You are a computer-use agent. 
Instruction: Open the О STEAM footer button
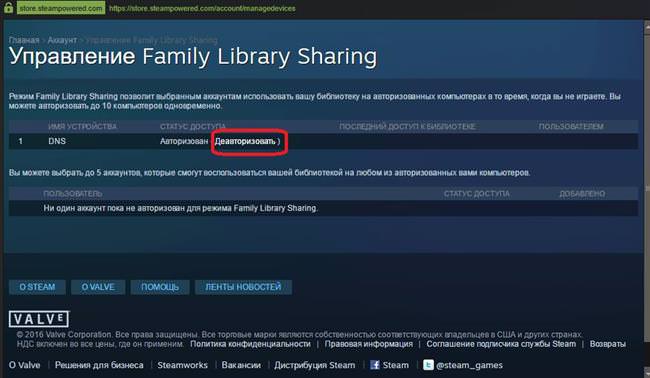tap(37, 287)
